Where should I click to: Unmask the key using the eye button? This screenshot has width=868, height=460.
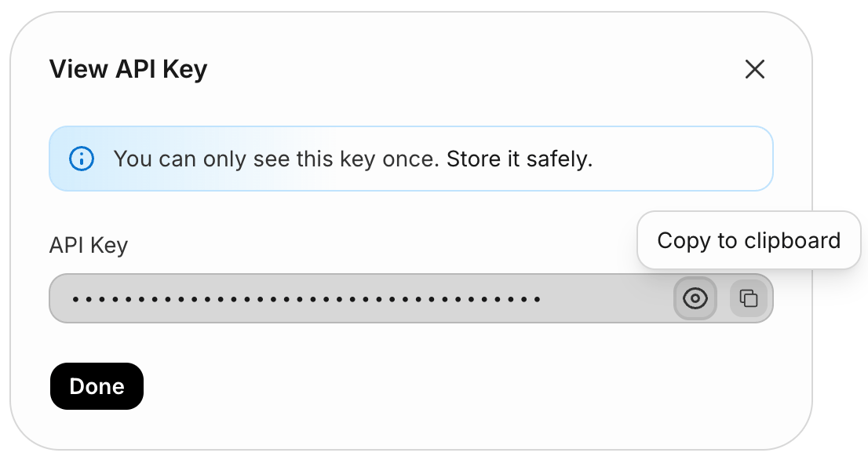tap(695, 298)
